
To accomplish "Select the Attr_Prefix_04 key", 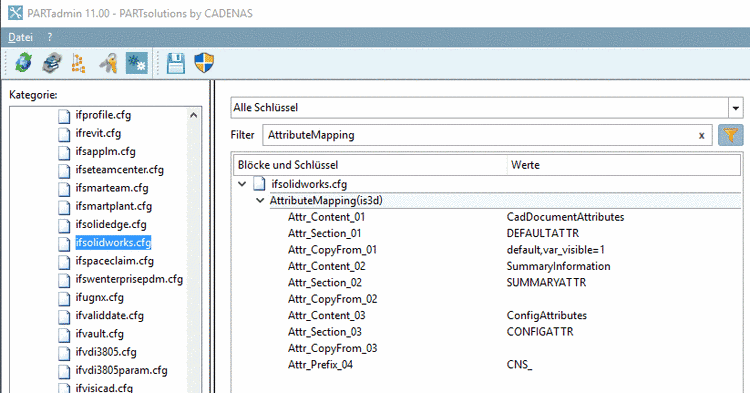I will point(320,365).
